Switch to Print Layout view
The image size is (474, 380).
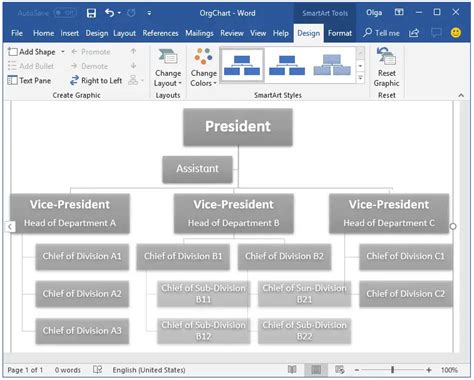click(316, 370)
